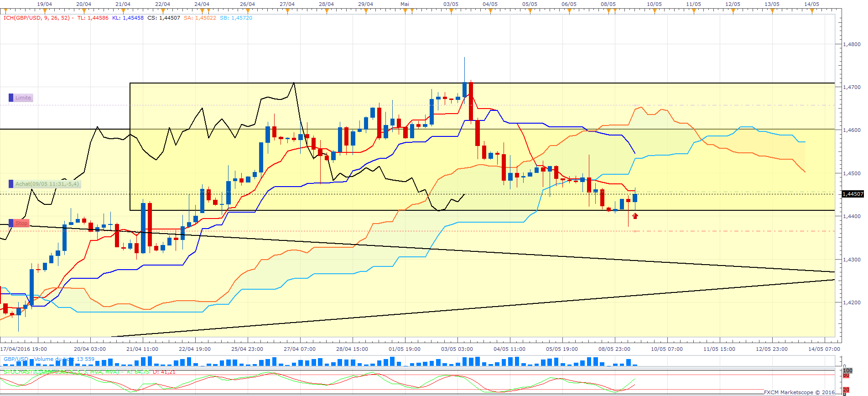Click the 08/05 23:00 time axis label
868x396 pixels.
(614, 349)
